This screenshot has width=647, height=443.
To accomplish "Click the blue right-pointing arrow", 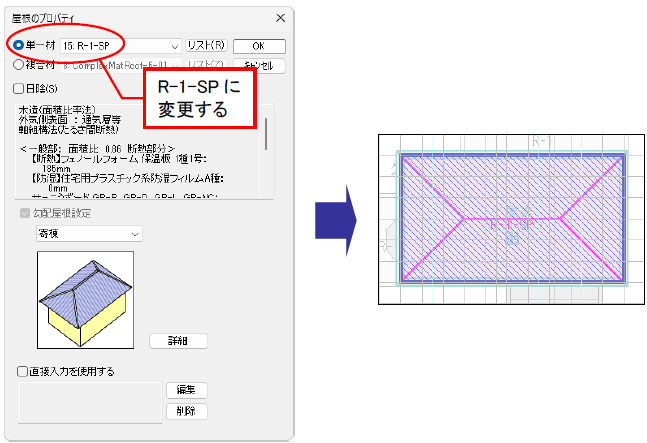I will click(331, 218).
